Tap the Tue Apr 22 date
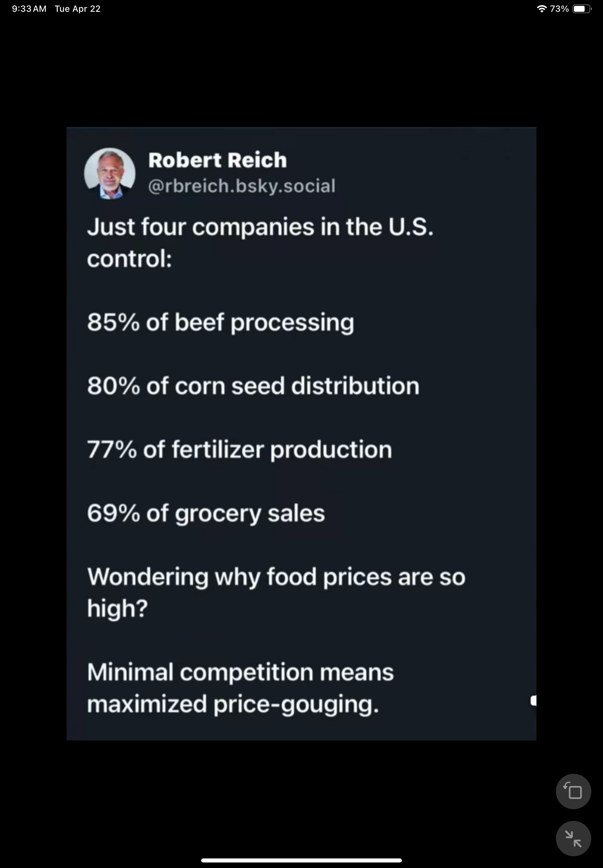The width and height of the screenshot is (603, 868). point(78,9)
